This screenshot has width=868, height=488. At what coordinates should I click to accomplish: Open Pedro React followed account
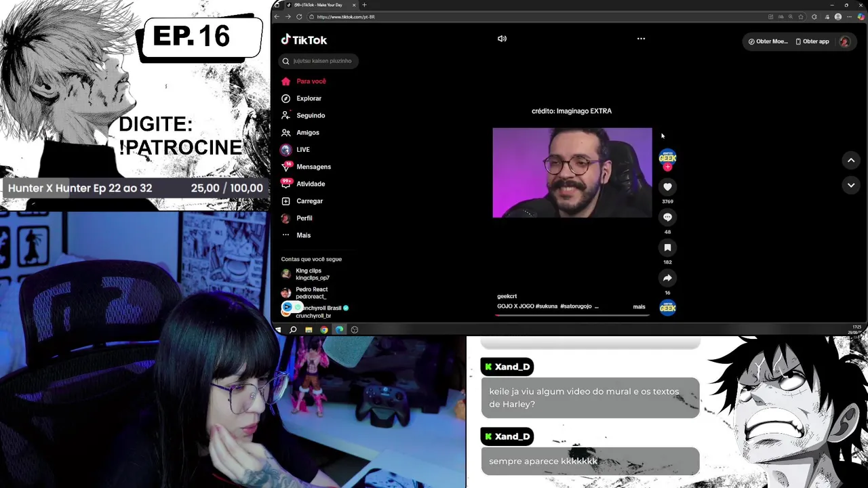(305, 293)
